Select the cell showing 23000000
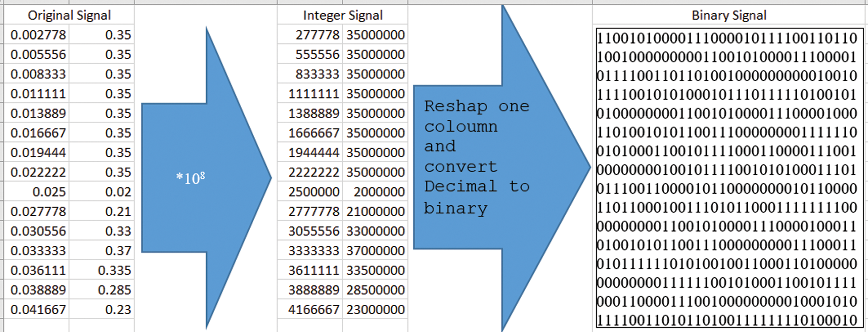This screenshot has width=868, height=332. point(375,309)
